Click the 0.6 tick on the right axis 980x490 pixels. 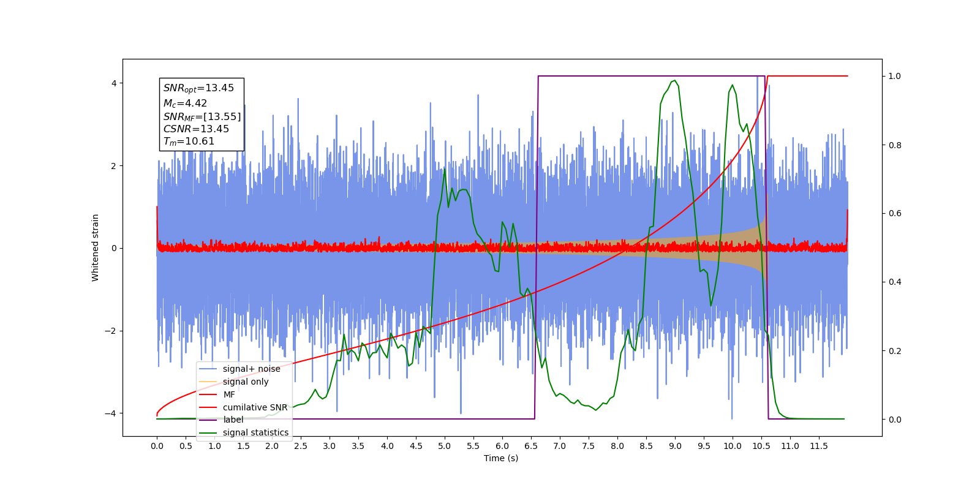pos(895,214)
